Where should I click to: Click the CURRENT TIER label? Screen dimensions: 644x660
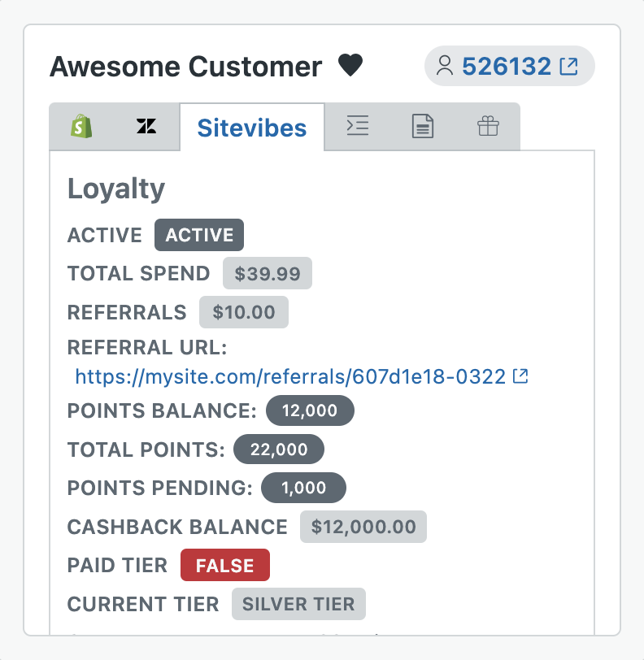143,605
